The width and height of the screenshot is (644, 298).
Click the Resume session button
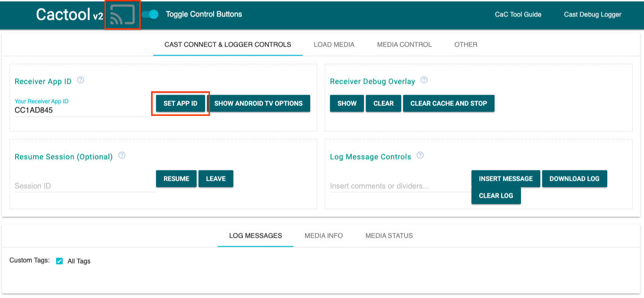176,178
